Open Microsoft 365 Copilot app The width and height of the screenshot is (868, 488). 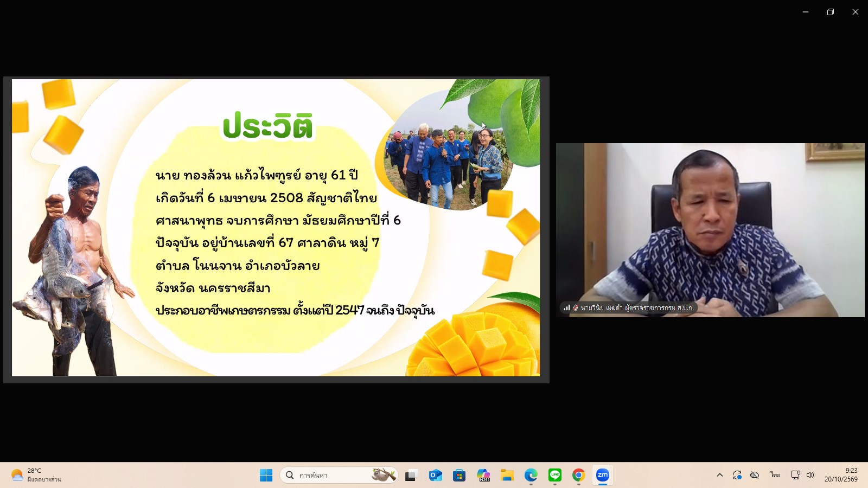coord(483,476)
